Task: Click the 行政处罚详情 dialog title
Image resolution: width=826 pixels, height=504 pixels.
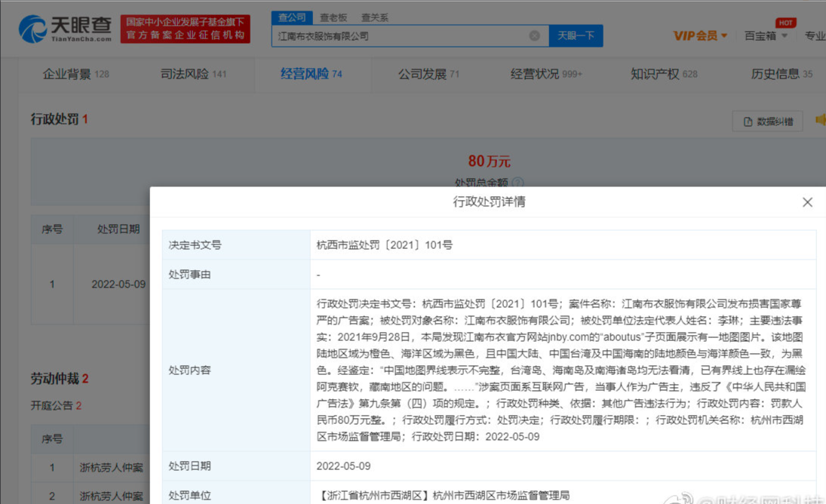Action: (x=489, y=201)
